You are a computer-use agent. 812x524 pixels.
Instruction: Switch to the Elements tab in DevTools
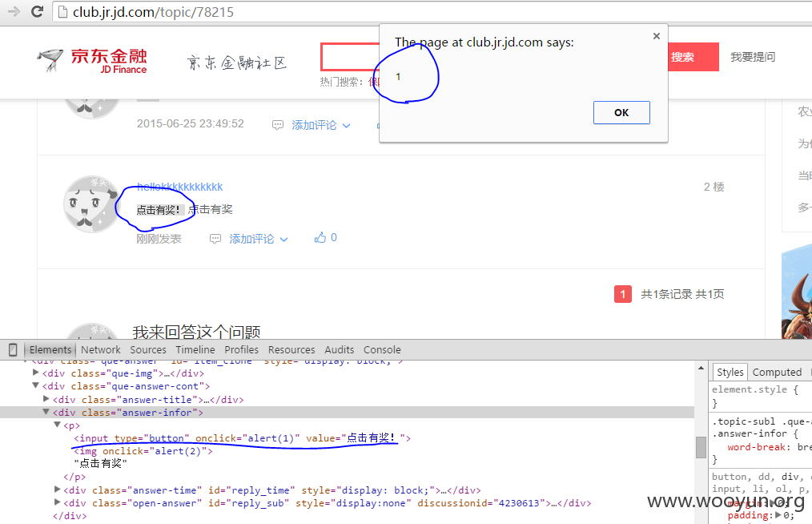point(50,349)
